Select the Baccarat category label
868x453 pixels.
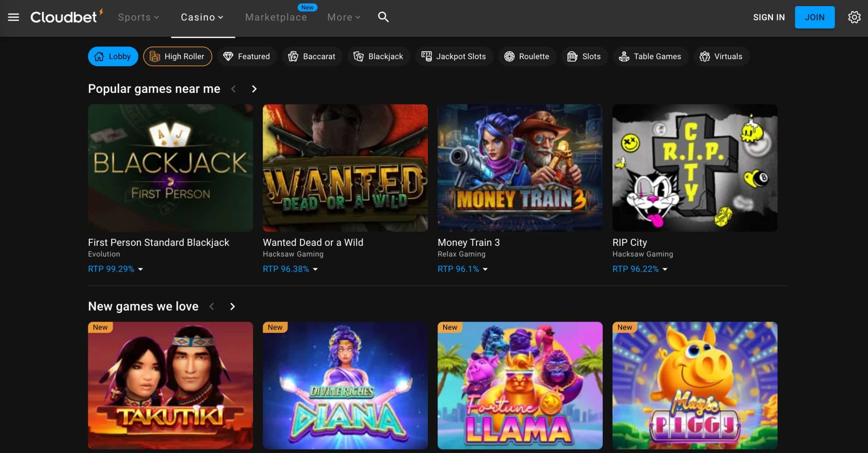click(319, 57)
